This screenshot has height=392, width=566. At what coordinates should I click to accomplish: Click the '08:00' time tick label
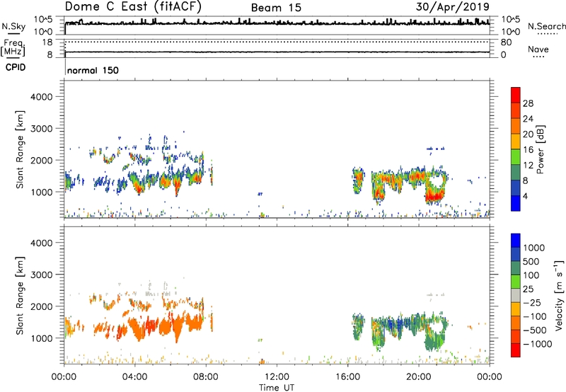pos(206,377)
